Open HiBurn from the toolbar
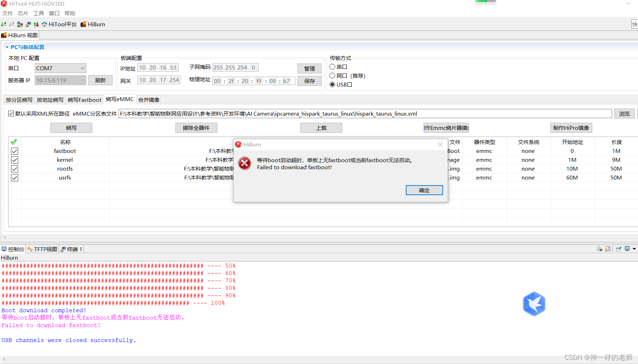The width and height of the screenshot is (638, 364). click(93, 24)
